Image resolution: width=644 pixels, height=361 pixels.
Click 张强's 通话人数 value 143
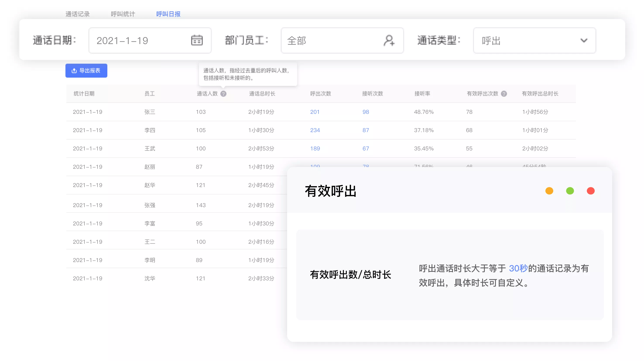click(x=201, y=205)
